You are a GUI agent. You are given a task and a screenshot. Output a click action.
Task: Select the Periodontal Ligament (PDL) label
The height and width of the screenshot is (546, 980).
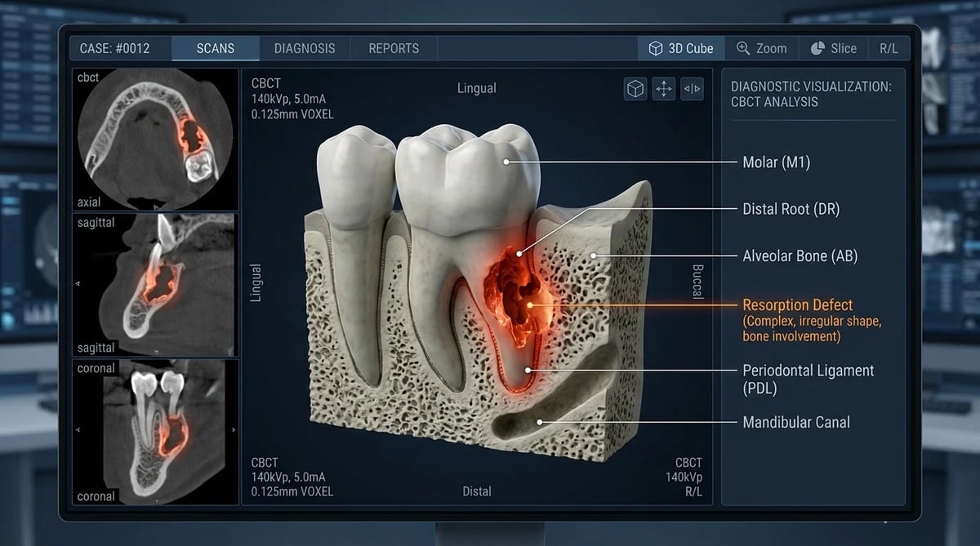[808, 380]
